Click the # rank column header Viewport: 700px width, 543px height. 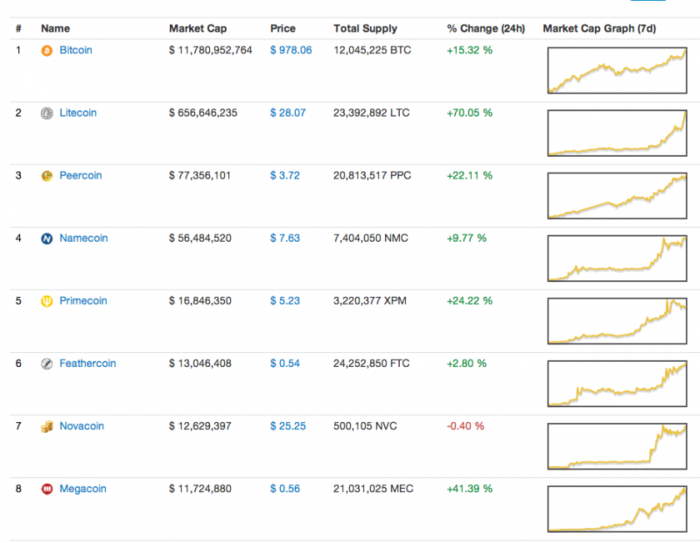pos(18,29)
